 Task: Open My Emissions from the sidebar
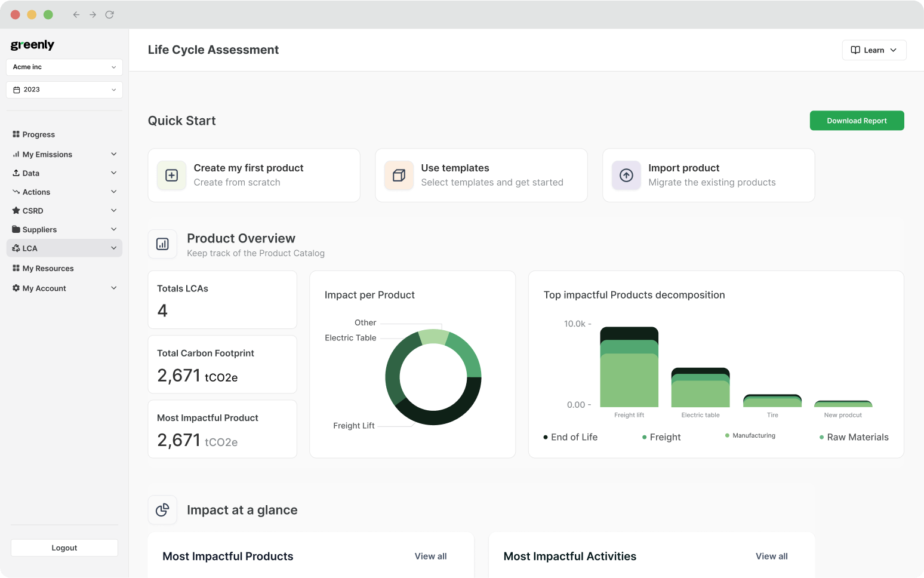coord(16,154)
